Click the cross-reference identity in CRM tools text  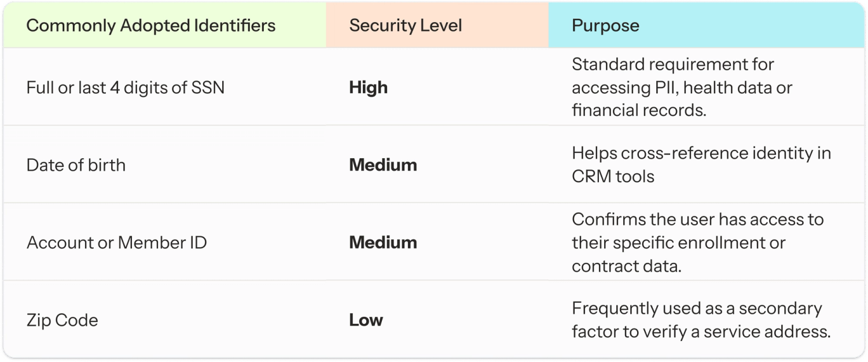(701, 164)
